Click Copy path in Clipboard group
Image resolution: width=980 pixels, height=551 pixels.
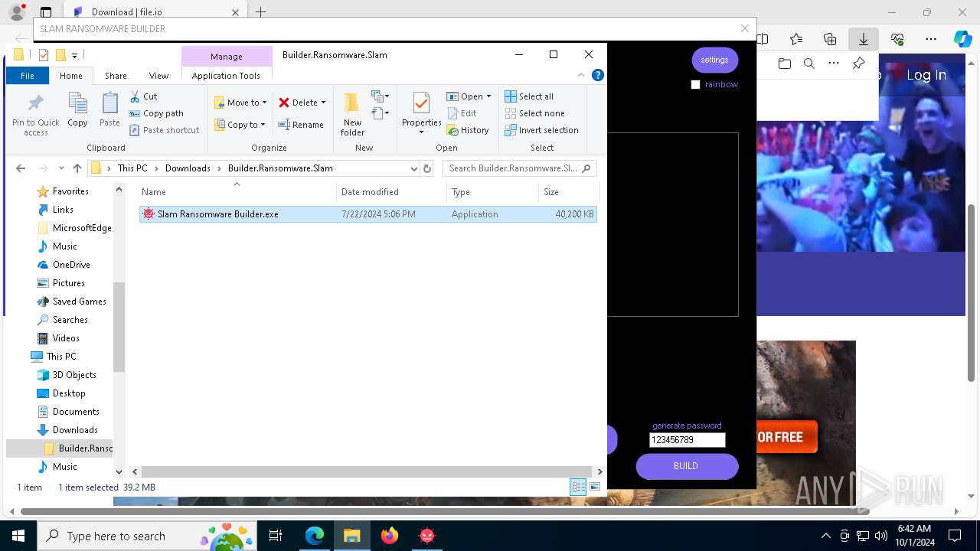[157, 113]
